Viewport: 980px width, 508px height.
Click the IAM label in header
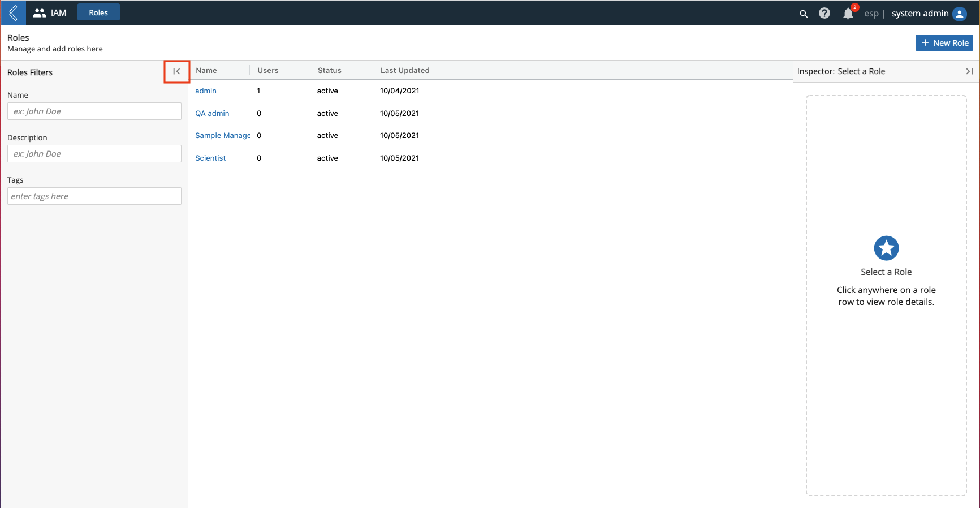[x=59, y=13]
